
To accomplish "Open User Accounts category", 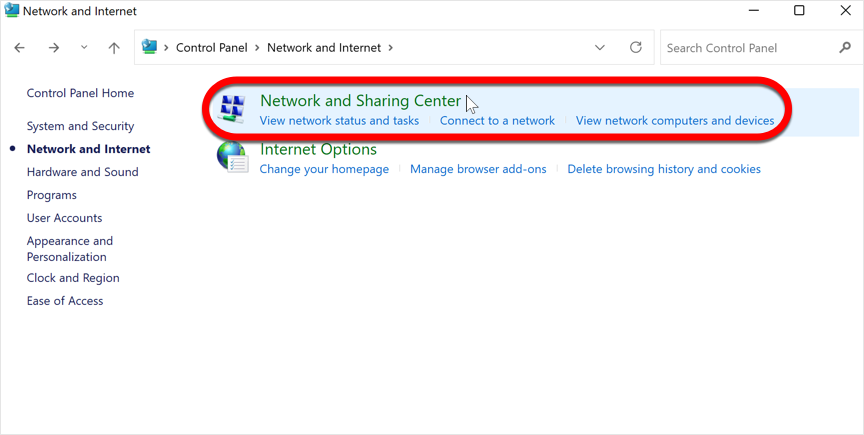I will (x=64, y=218).
